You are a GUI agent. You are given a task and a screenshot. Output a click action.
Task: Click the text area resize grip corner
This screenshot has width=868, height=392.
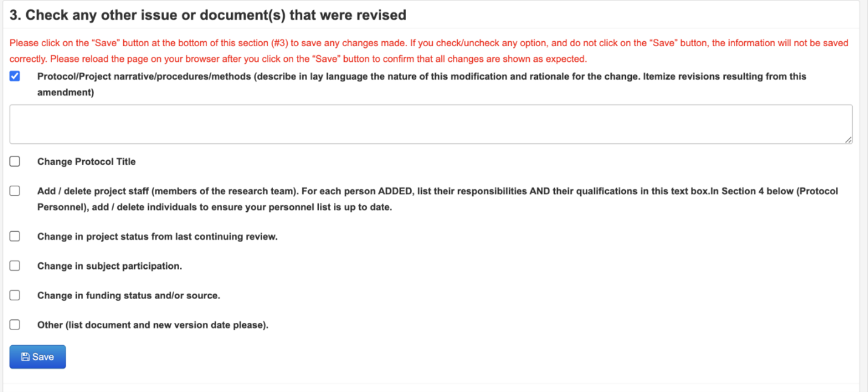coord(848,140)
